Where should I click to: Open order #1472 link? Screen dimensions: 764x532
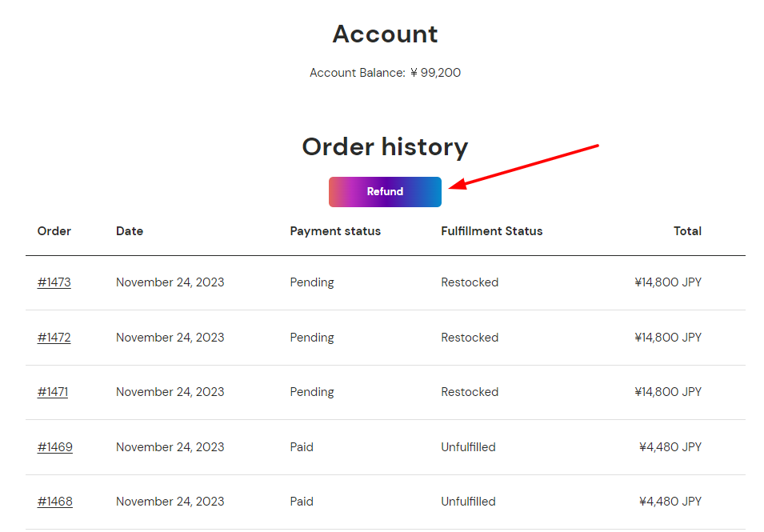click(x=54, y=338)
